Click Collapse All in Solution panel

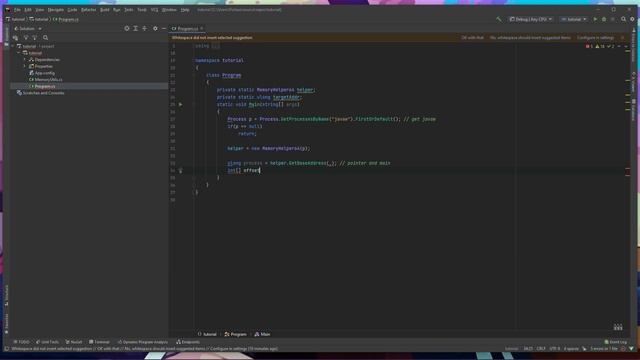[144, 29]
